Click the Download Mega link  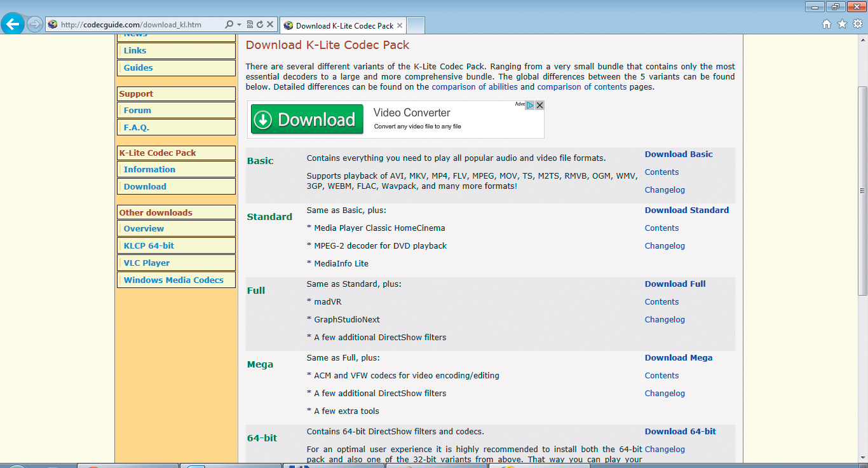coord(678,357)
